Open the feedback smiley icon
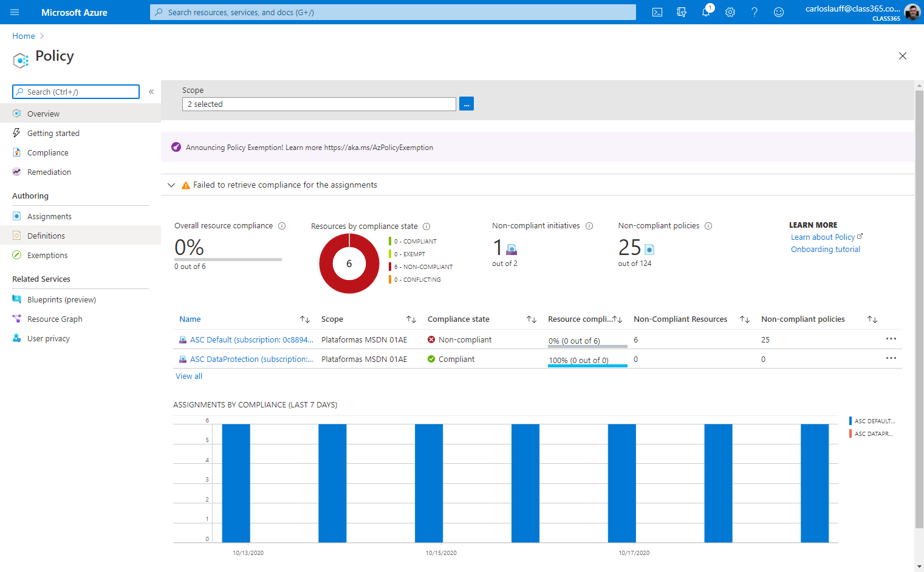Screen dimensions: 924x572 [x=779, y=12]
